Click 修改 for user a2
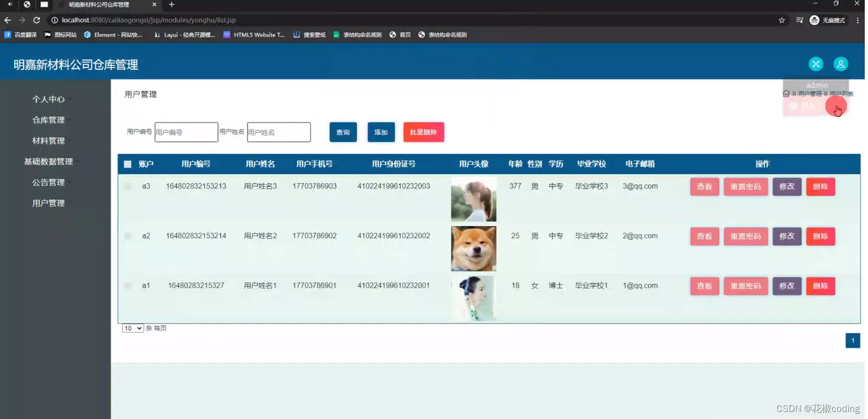Viewport: 868px width, 419px height. click(x=787, y=236)
